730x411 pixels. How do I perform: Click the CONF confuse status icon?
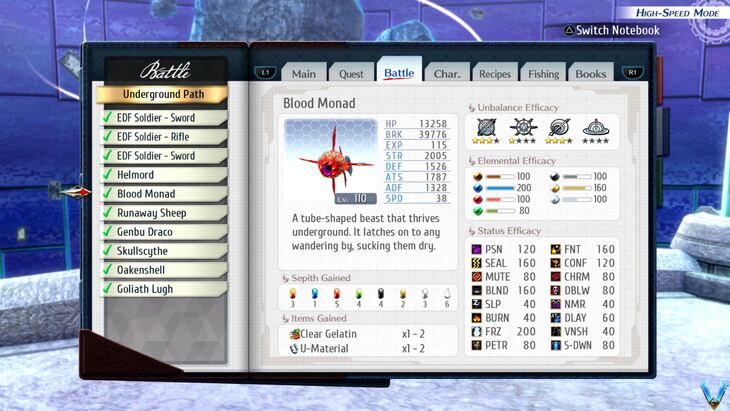pyautogui.click(x=555, y=263)
